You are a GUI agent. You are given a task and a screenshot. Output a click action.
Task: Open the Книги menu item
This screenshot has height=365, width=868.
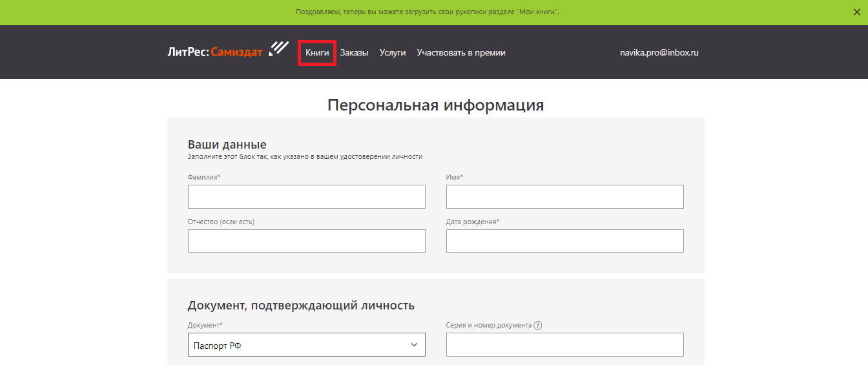(317, 53)
